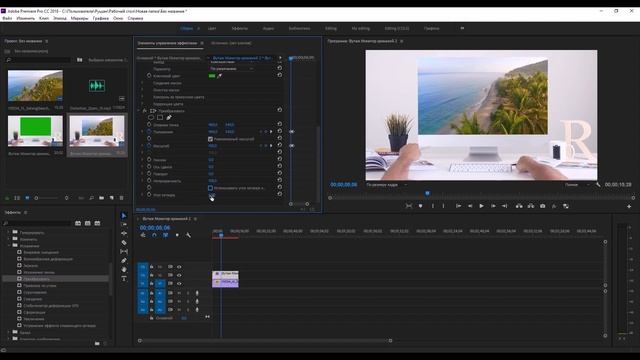Select the Pen tool in tools panel
The height and width of the screenshot is (360, 640).
tap(124, 260)
